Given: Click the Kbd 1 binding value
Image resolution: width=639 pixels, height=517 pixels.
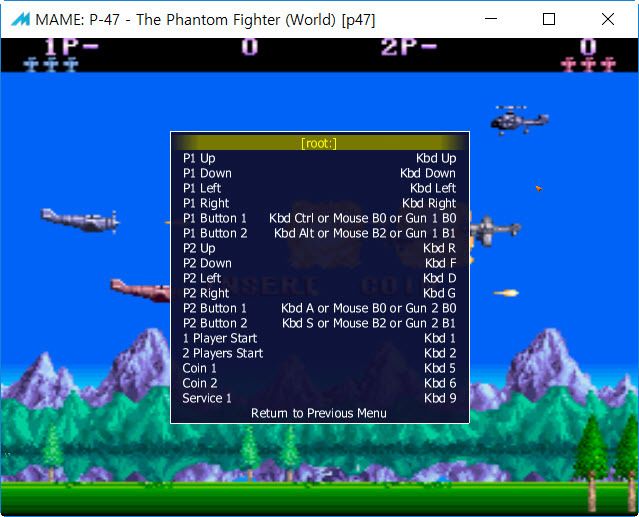Looking at the screenshot, I should pos(440,338).
